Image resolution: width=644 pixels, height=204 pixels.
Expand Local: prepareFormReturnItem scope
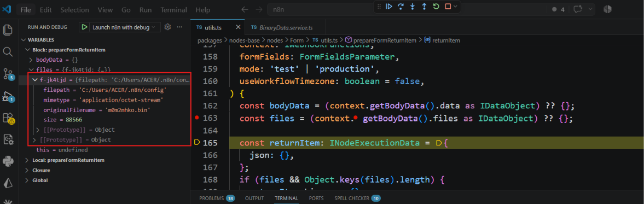27,160
